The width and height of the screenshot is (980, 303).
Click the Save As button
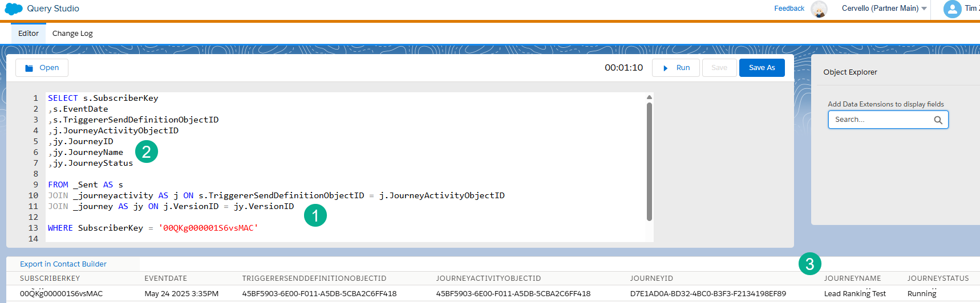coord(762,68)
